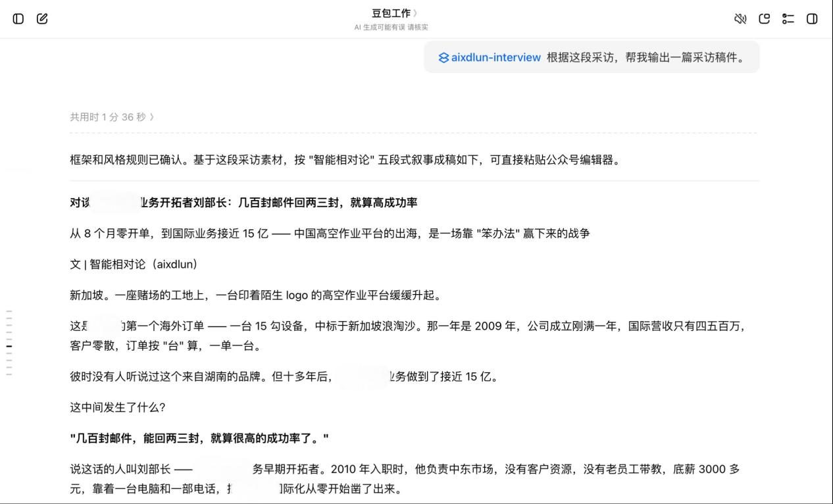The image size is (833, 504).
Task: Click the stacked-layers skill icon before aixdlun-interview
Action: tap(443, 57)
